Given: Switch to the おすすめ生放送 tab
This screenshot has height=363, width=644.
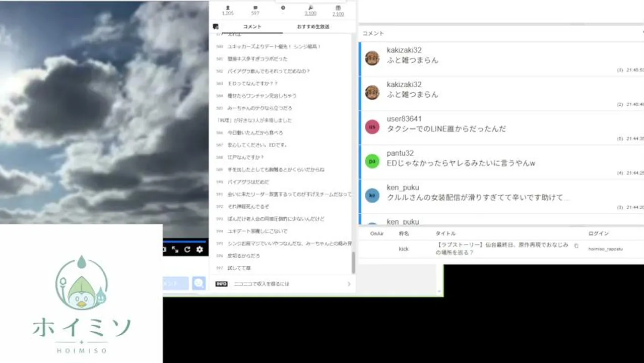Looking at the screenshot, I should 313,26.
